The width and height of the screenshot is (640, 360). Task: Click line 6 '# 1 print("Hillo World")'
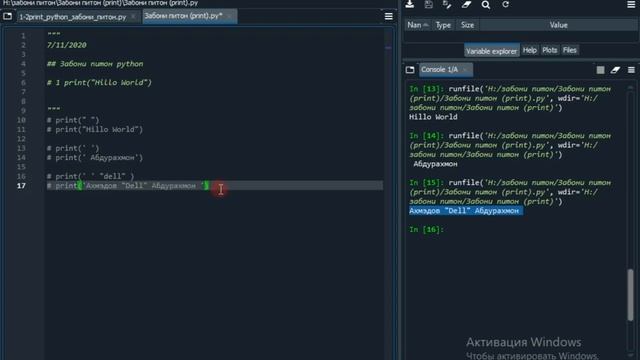pos(99,83)
